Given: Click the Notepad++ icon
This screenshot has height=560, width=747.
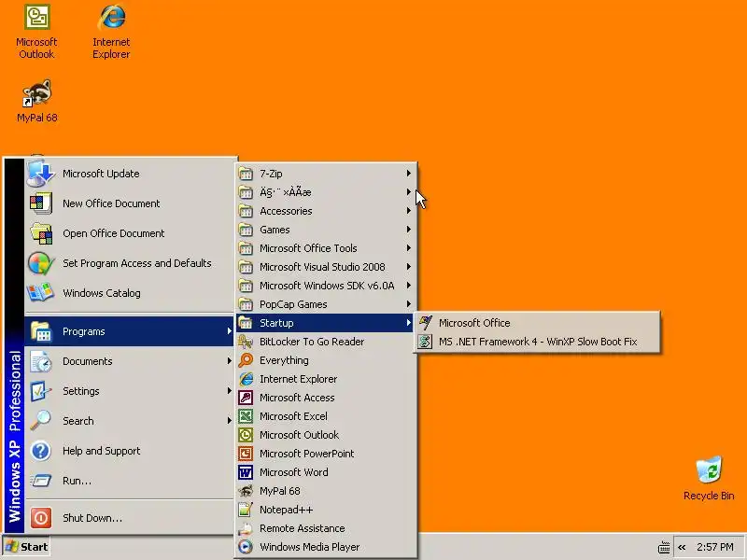Looking at the screenshot, I should pos(246,510).
